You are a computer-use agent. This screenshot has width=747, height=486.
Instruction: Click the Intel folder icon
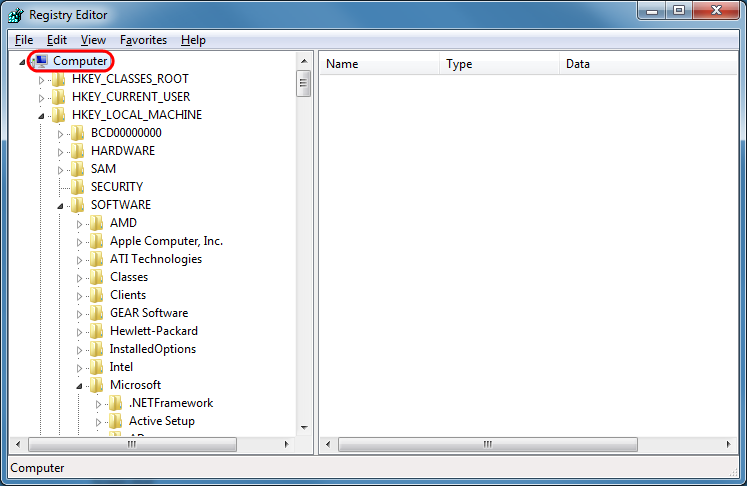pyautogui.click(x=97, y=367)
